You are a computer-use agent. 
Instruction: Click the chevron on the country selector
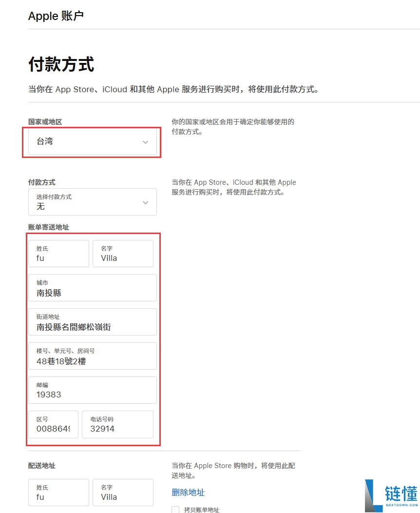145,142
